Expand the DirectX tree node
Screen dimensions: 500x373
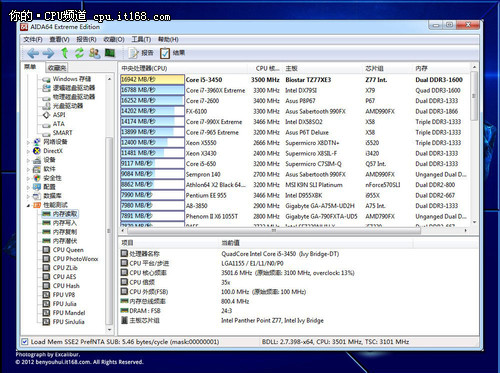click(x=28, y=151)
